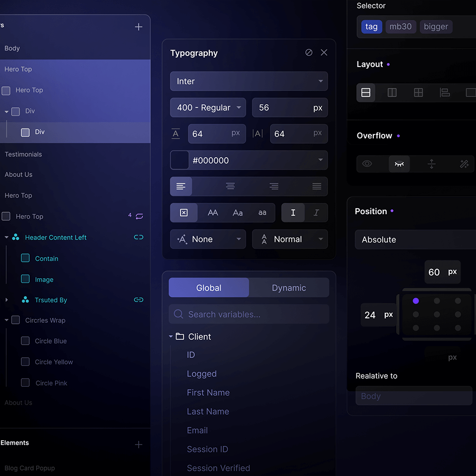
Task: Click the center text alignment icon
Action: (230, 186)
